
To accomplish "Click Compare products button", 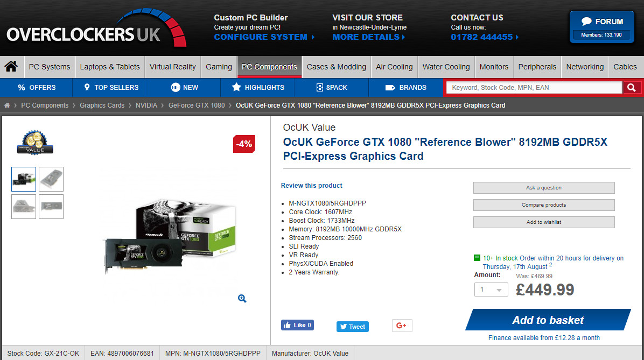I will coord(544,205).
